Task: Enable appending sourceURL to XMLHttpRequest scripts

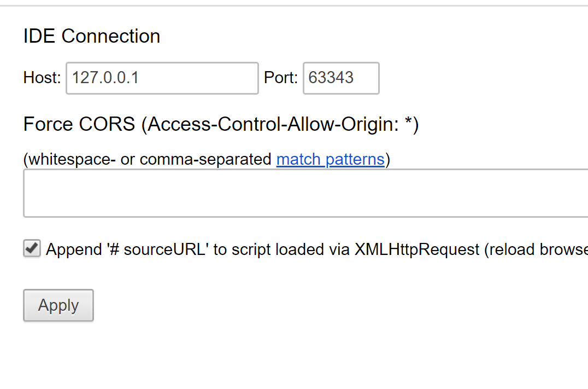Action: 31,248
